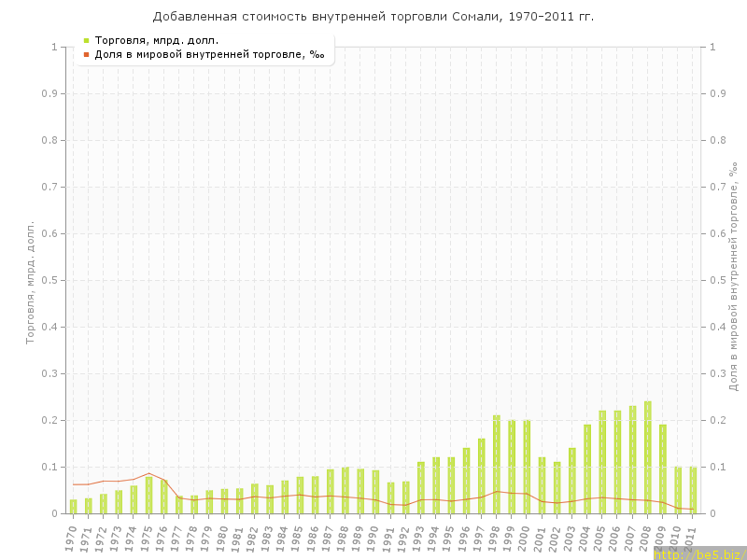The width and height of the screenshot is (747, 560).
Task: Click the 1975 green bar
Action: [148, 495]
